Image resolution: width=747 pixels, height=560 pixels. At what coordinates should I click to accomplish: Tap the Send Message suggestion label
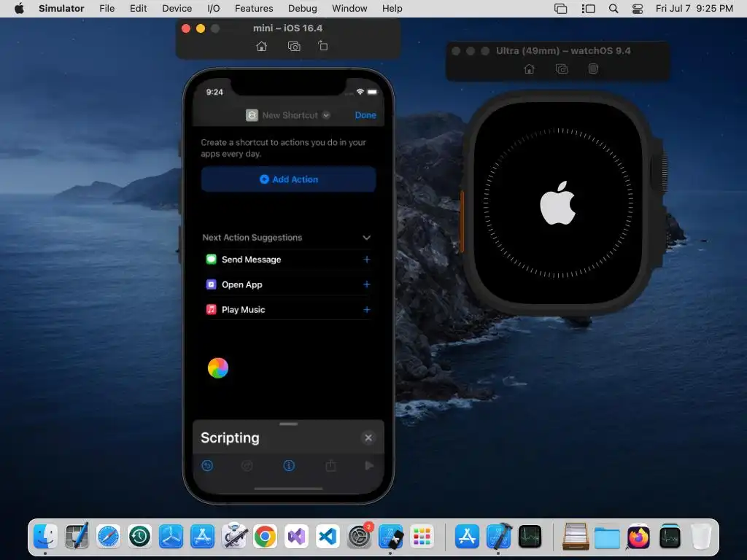coord(251,260)
